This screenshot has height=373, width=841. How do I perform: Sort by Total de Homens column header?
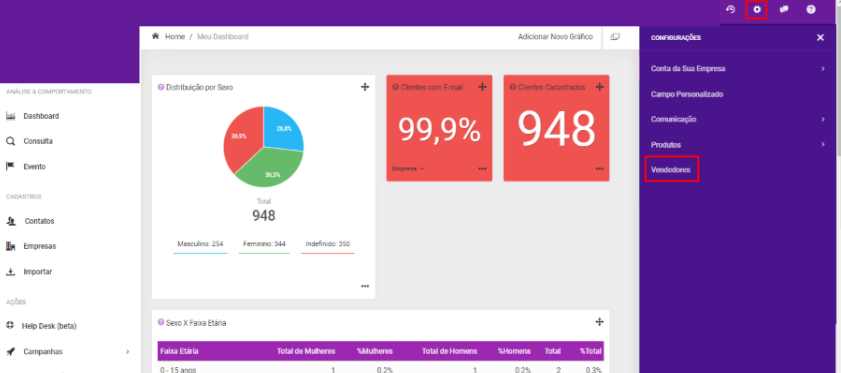[x=449, y=351]
